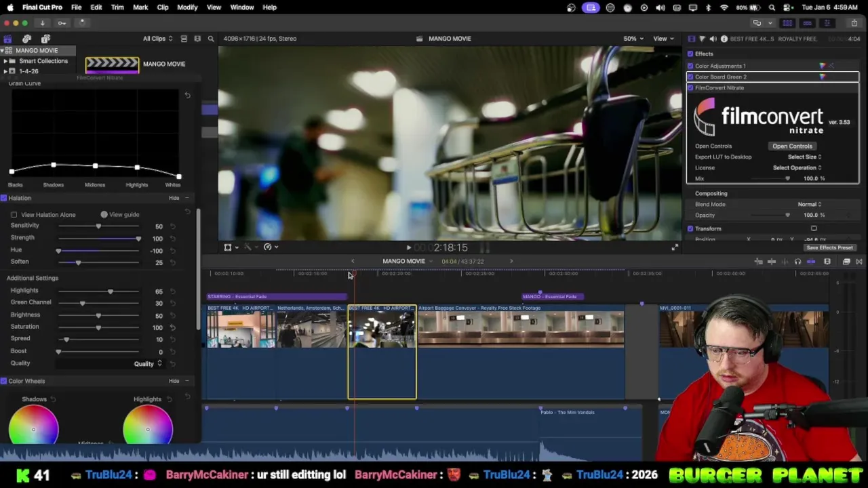Open the All Clips filter dropdown
868x488 pixels.
coord(157,39)
